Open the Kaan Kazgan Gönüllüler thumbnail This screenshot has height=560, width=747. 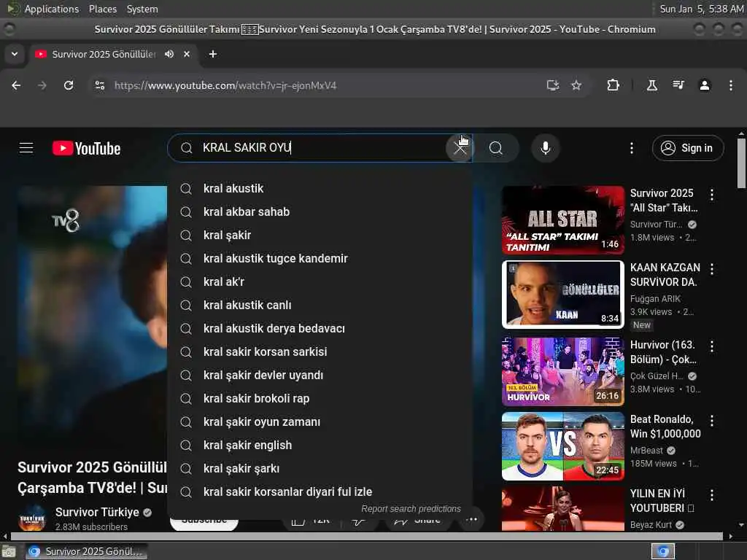tap(562, 295)
